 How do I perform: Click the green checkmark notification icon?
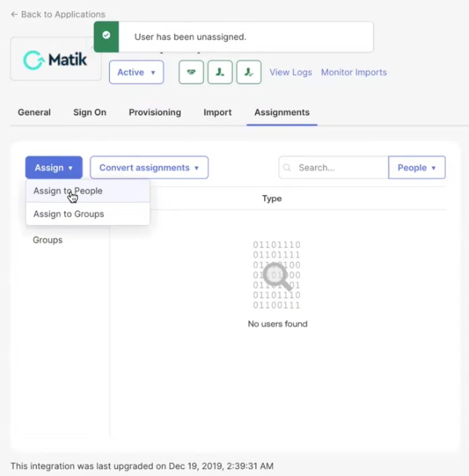click(106, 36)
